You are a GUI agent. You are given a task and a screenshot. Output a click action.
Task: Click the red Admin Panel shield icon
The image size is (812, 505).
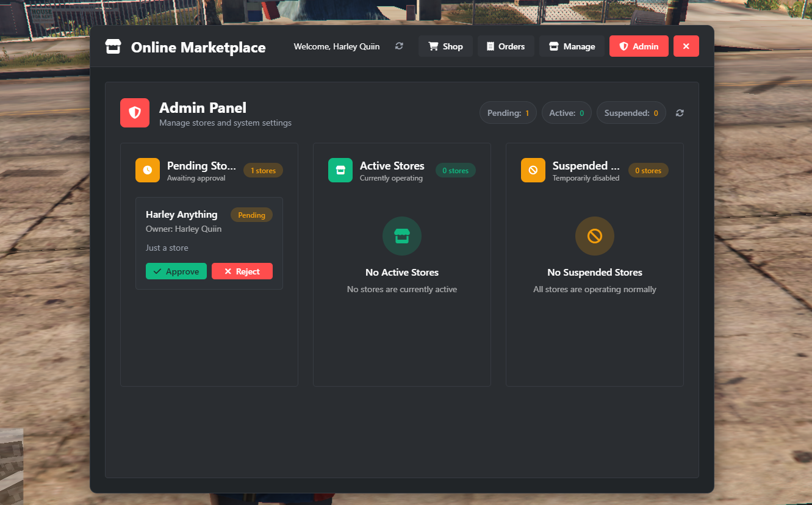pyautogui.click(x=135, y=113)
